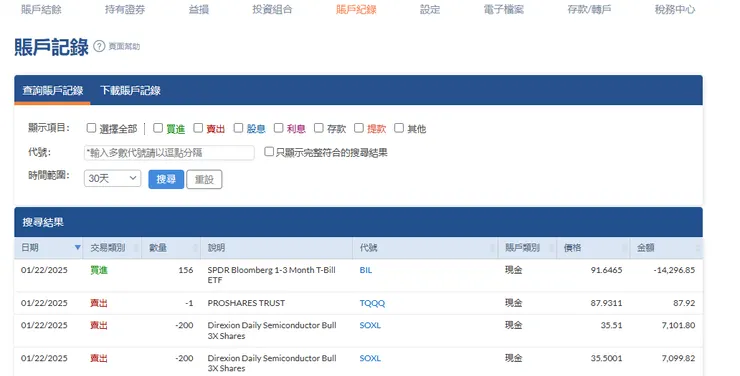Open the 益損 navigation item
740x376 pixels.
click(x=199, y=9)
